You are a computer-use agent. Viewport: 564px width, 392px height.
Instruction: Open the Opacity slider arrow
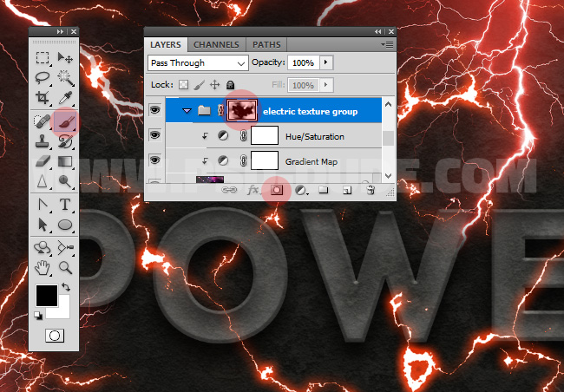(x=326, y=63)
